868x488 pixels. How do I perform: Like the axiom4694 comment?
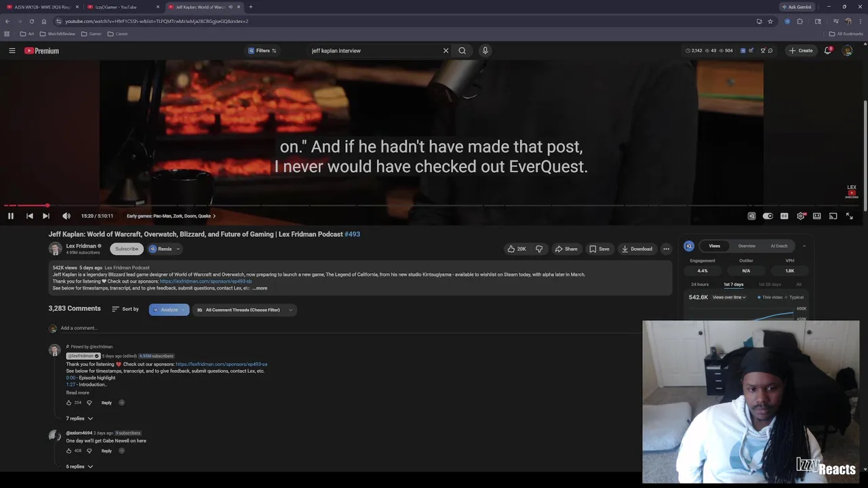[69, 451]
